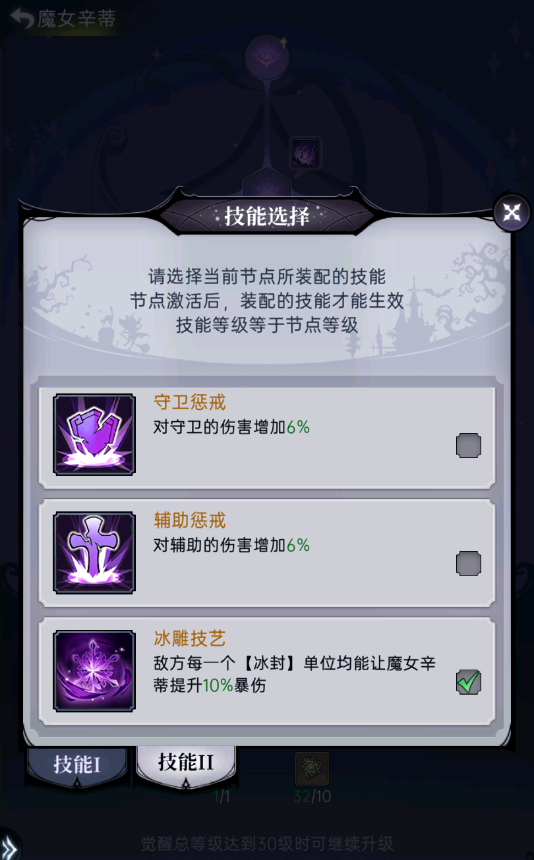Click the 辅助惩戒 cross skill icon
This screenshot has height=860, width=534.
tap(94, 552)
